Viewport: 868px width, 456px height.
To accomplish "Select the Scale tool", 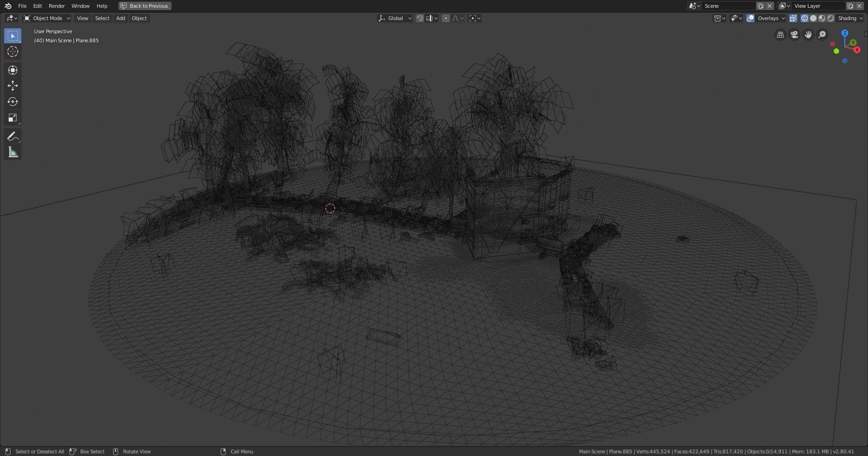I will [x=13, y=118].
